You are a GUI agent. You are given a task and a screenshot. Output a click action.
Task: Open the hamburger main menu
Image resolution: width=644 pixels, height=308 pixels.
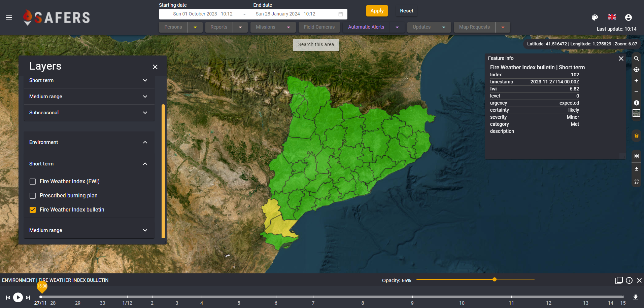pyautogui.click(x=9, y=17)
